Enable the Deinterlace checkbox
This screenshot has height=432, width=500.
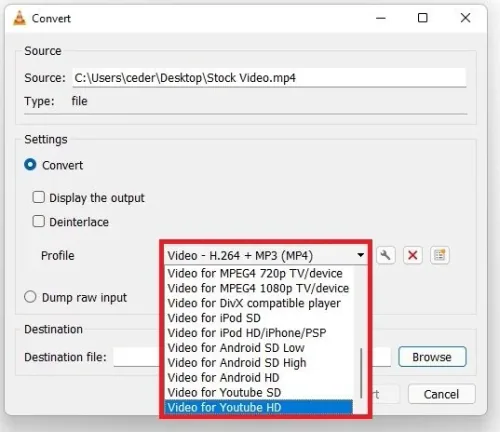click(x=39, y=221)
